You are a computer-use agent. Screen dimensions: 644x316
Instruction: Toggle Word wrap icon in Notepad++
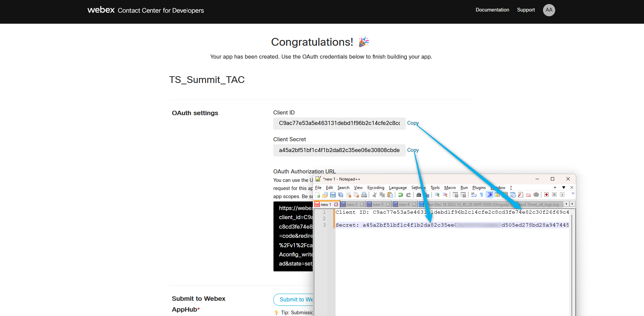tap(474, 195)
